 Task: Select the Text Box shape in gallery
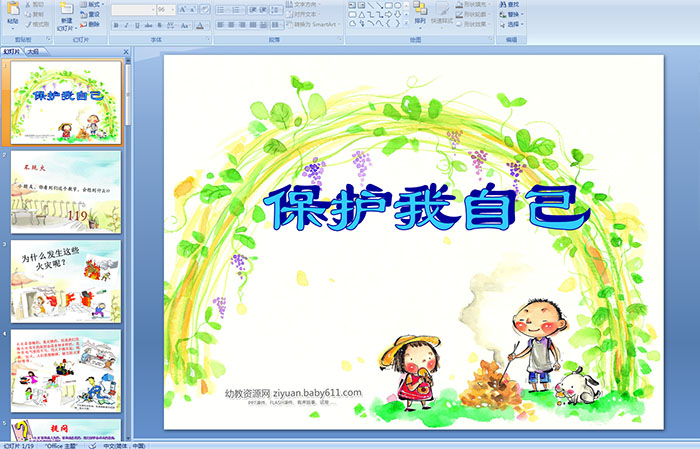pos(353,5)
